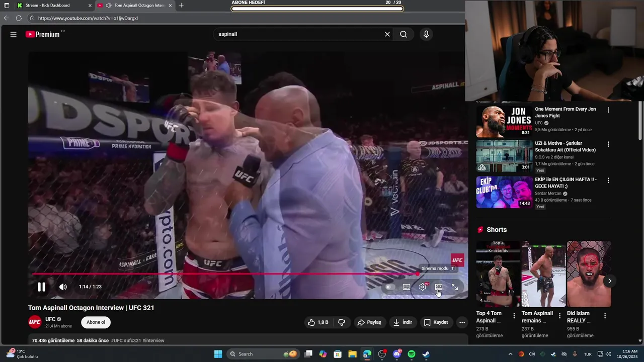Dislike the video
The image size is (644, 362).
[x=342, y=322]
